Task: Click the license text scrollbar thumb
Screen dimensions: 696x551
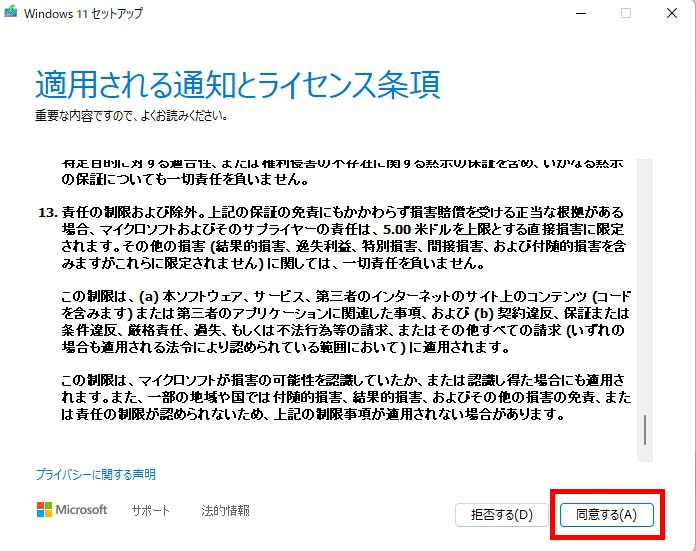Action: (645, 429)
